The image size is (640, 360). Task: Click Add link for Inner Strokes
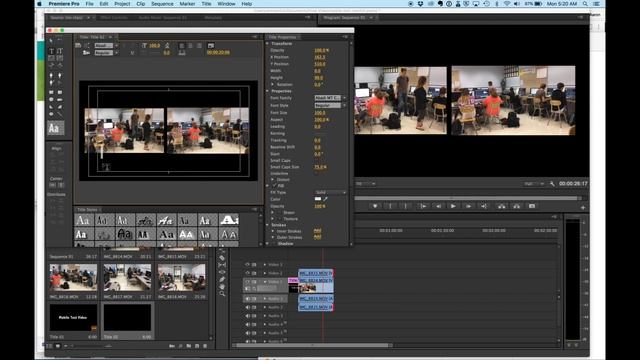317,231
